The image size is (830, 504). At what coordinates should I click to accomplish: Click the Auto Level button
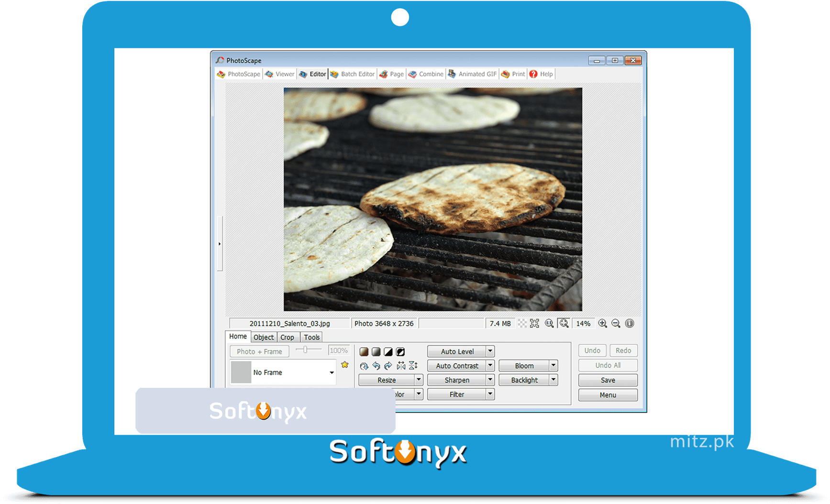(457, 351)
